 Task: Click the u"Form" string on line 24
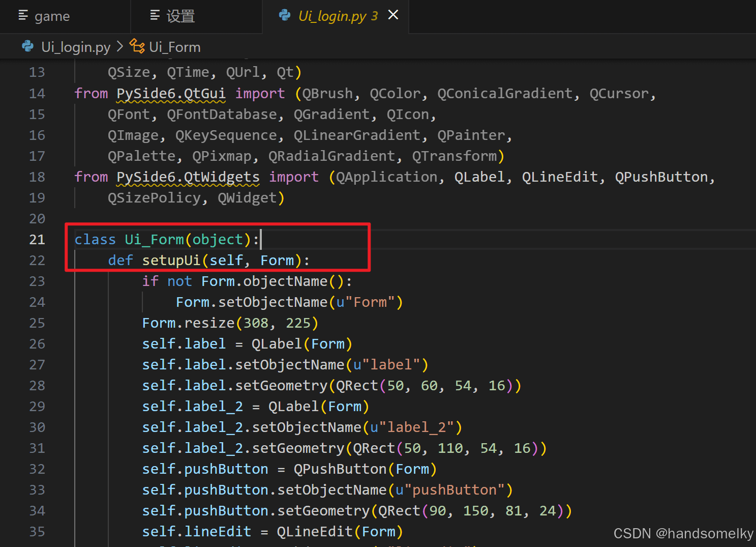click(366, 302)
